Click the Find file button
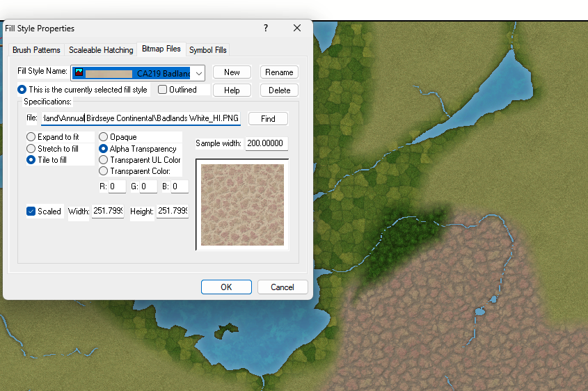This screenshot has width=588, height=391. pyautogui.click(x=268, y=119)
